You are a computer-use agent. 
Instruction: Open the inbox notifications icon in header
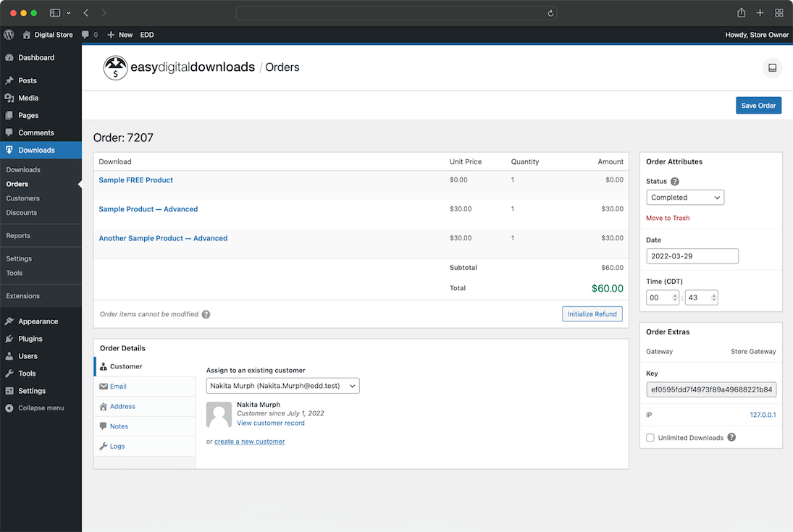click(x=772, y=68)
